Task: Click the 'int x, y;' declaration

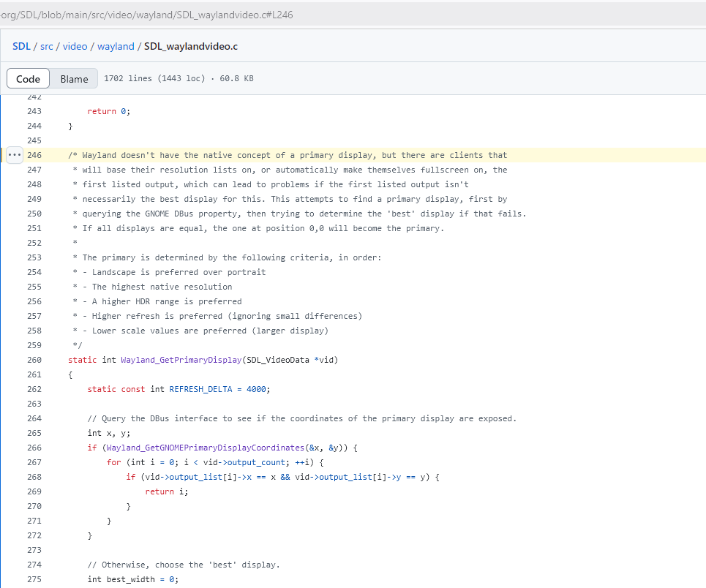Action: pos(109,433)
